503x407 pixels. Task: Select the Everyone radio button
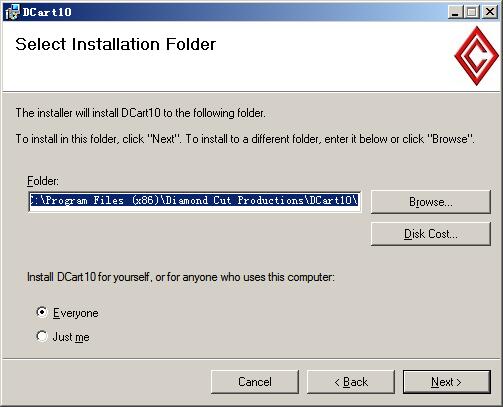42,313
